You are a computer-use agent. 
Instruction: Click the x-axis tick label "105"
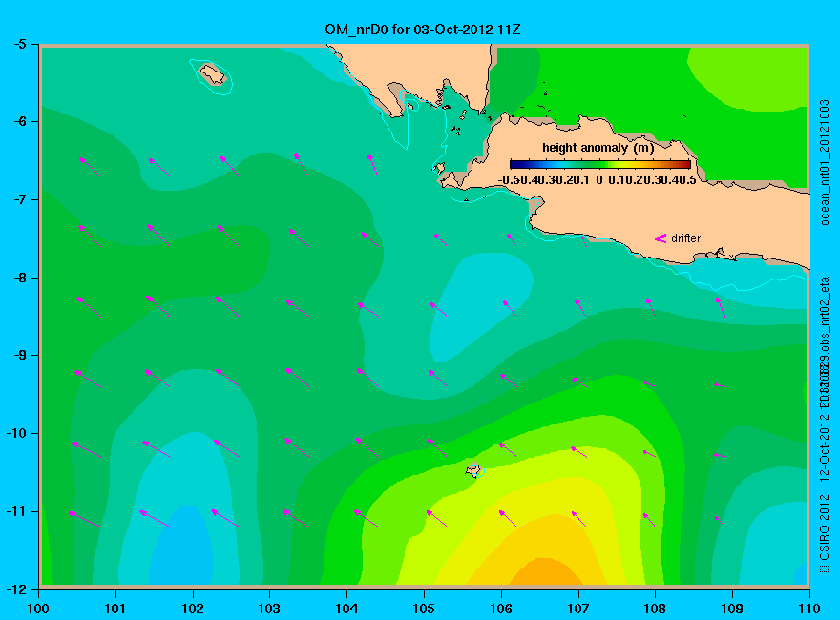424,609
